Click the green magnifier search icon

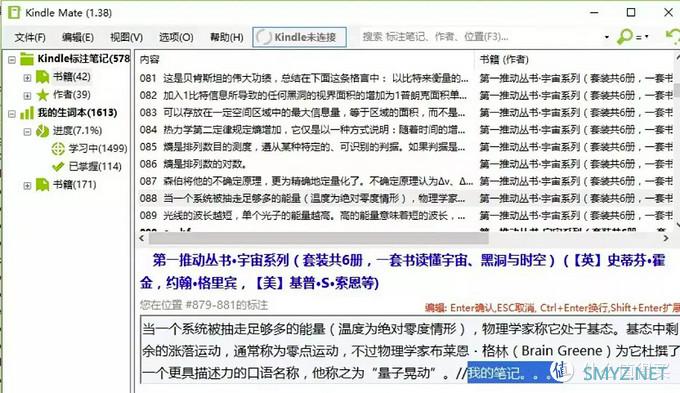[624, 37]
